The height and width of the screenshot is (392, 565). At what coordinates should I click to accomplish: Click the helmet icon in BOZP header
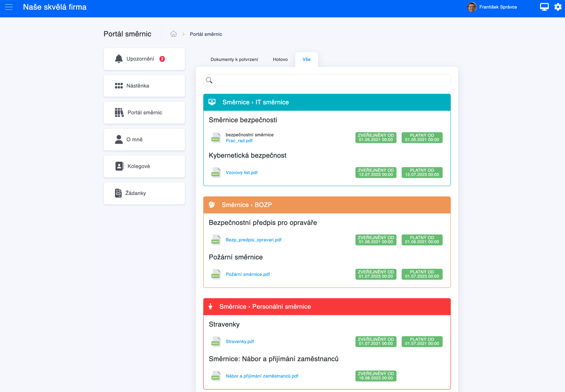212,205
